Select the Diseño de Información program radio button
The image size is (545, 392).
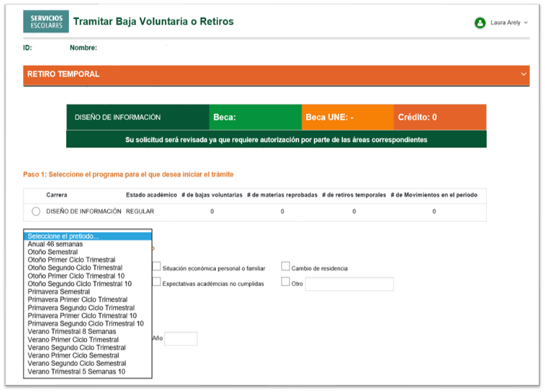coord(37,210)
